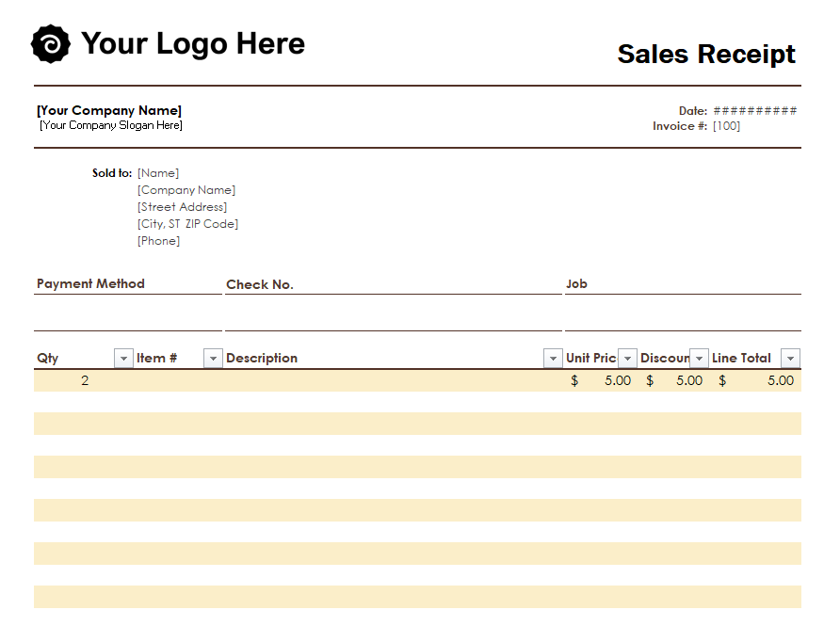Select the Unit Price 5.00 cell
This screenshot has width=840, height=626.
(601, 380)
